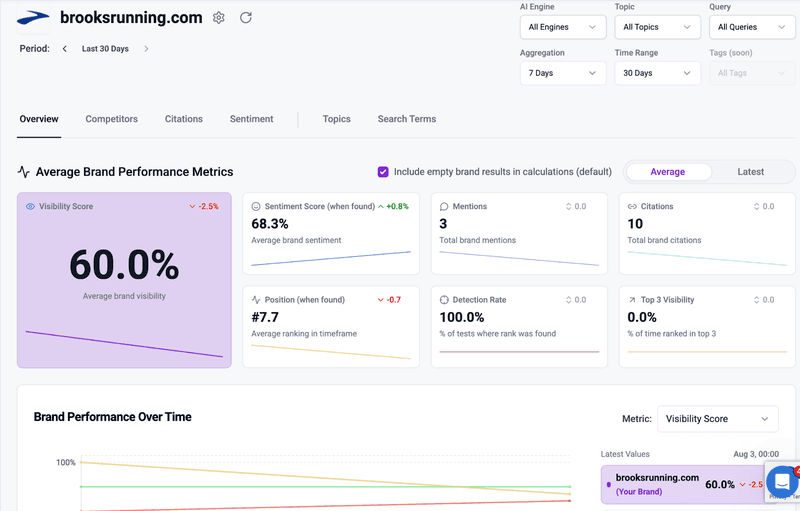The width and height of the screenshot is (800, 511).
Task: Expand the Aggregation 7 Days dropdown
Action: 562,73
